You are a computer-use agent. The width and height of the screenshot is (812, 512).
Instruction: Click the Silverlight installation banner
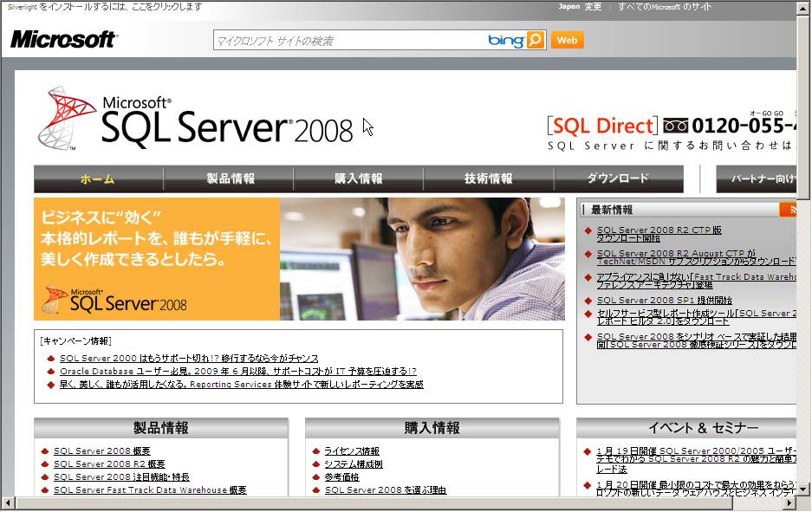point(104,6)
